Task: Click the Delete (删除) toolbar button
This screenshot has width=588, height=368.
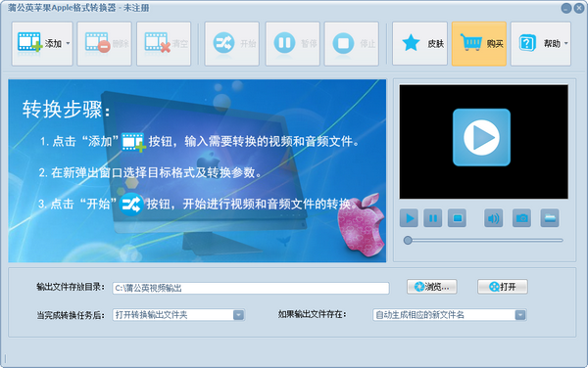Action: click(104, 44)
